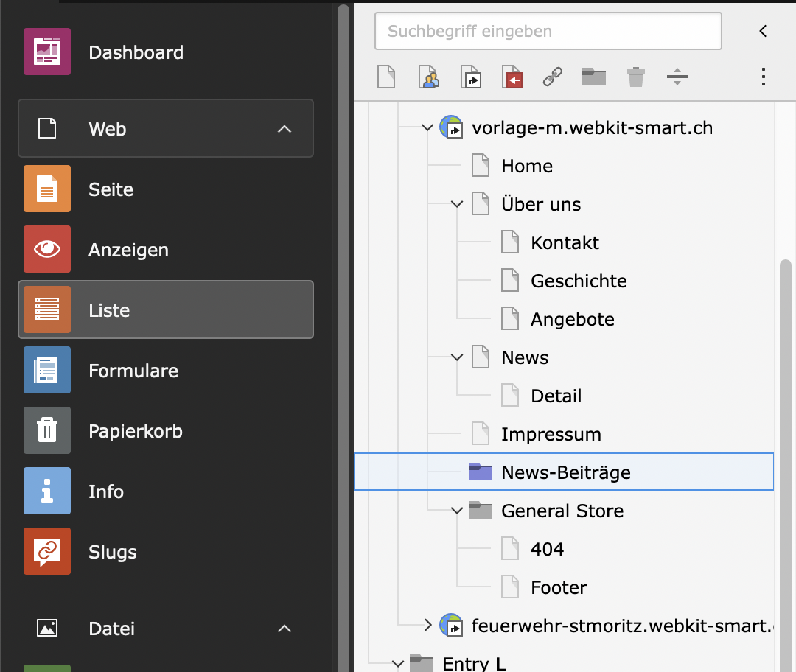Expand the feuerwehr-stmoritz.webkit-smart site node

(x=428, y=626)
